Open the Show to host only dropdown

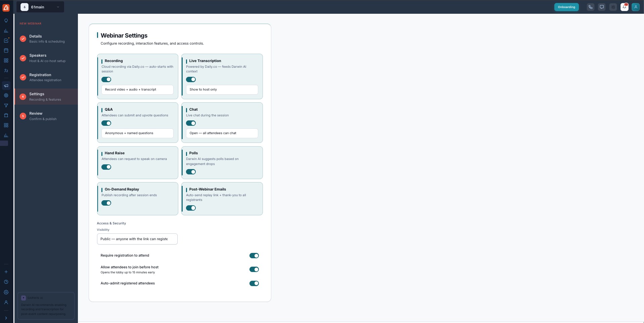click(x=222, y=90)
